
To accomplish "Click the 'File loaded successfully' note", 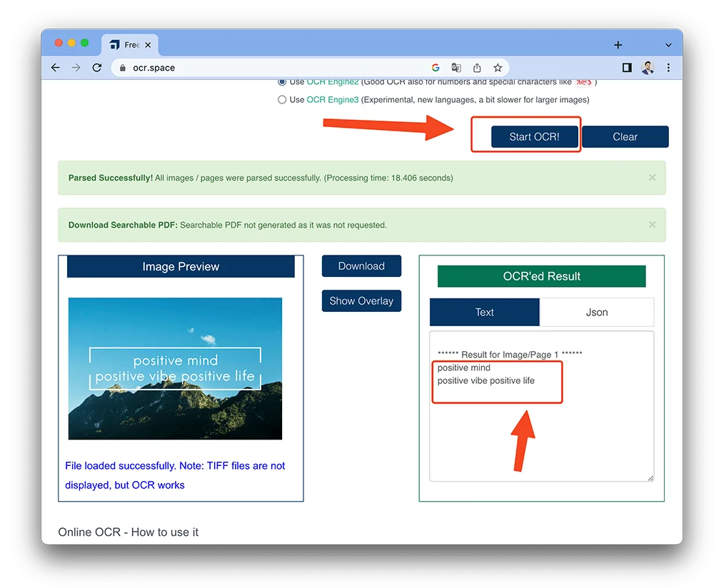I will 175,475.
